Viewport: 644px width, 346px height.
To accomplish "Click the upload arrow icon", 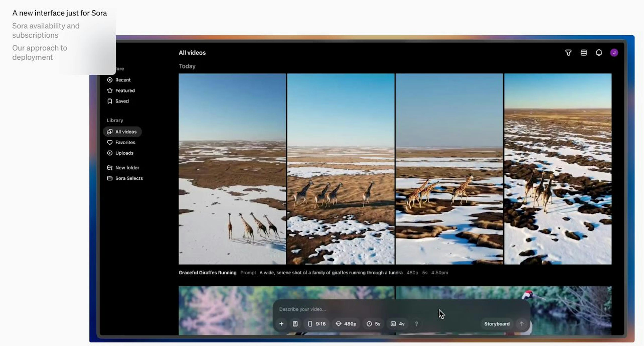I will (x=521, y=323).
